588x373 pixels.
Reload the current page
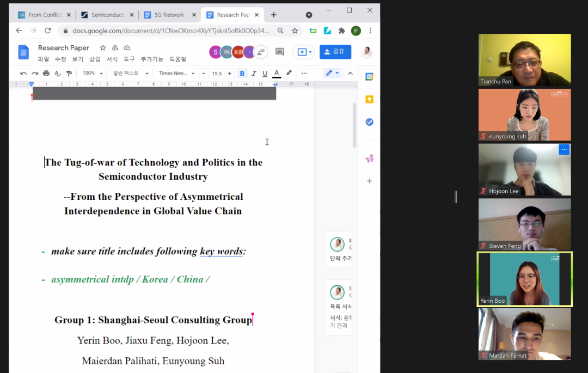tap(47, 30)
